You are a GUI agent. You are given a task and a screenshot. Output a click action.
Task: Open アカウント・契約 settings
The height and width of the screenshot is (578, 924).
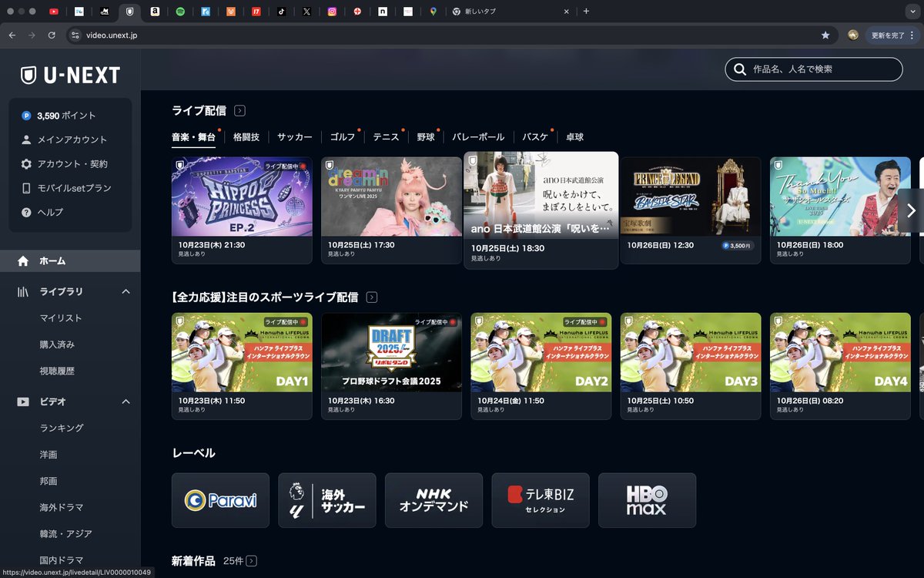click(64, 164)
